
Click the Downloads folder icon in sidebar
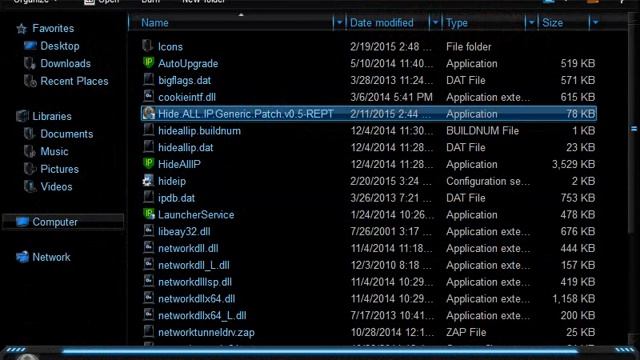[29, 63]
